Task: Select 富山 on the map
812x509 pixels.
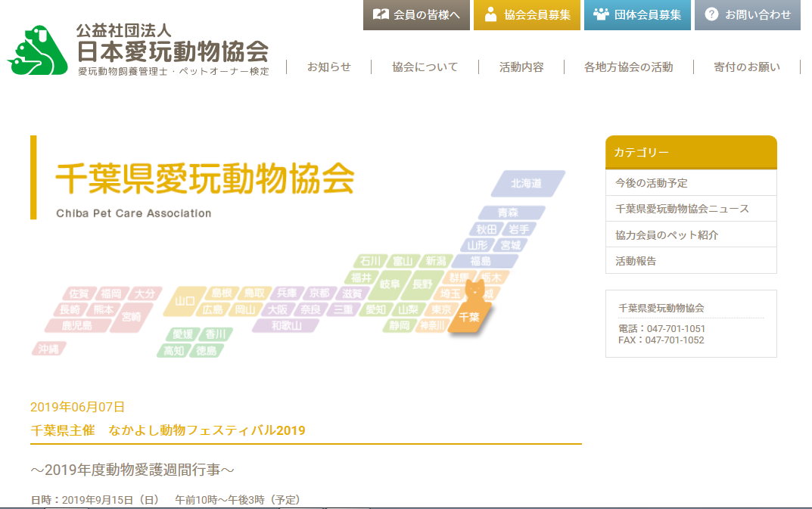Action: (x=403, y=261)
